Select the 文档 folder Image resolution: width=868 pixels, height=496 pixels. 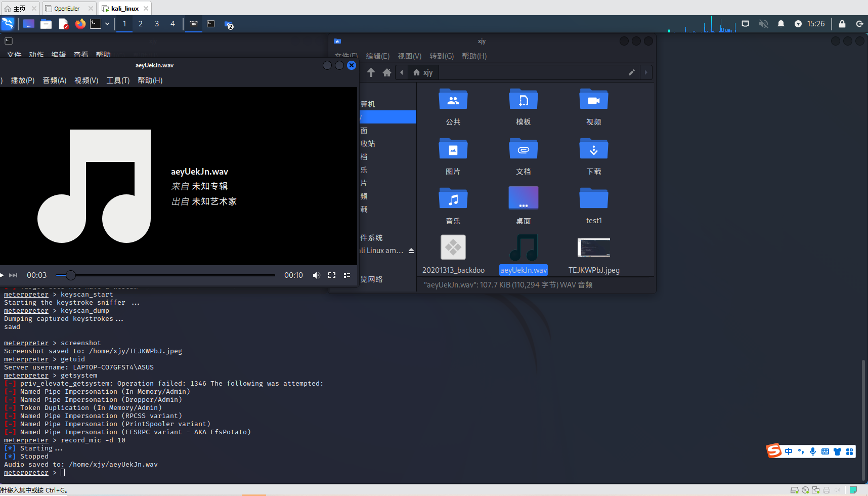click(x=524, y=156)
